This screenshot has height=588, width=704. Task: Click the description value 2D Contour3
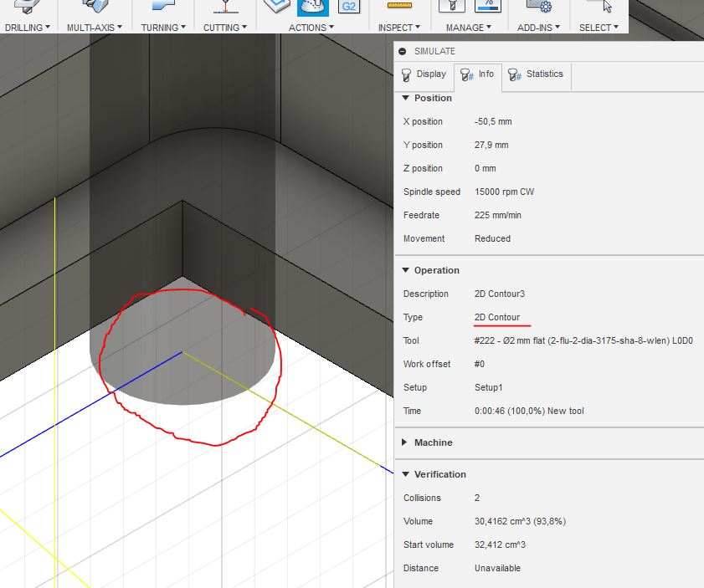click(x=499, y=294)
